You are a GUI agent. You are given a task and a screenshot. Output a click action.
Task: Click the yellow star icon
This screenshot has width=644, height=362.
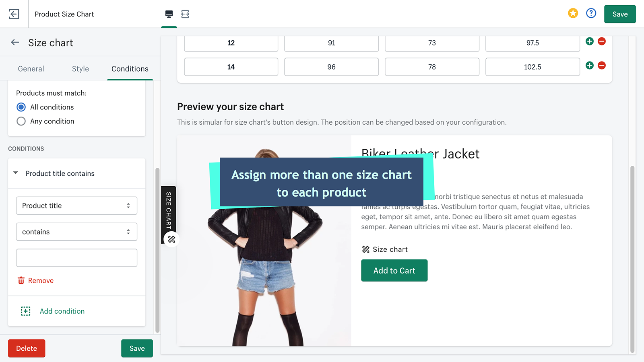click(573, 13)
